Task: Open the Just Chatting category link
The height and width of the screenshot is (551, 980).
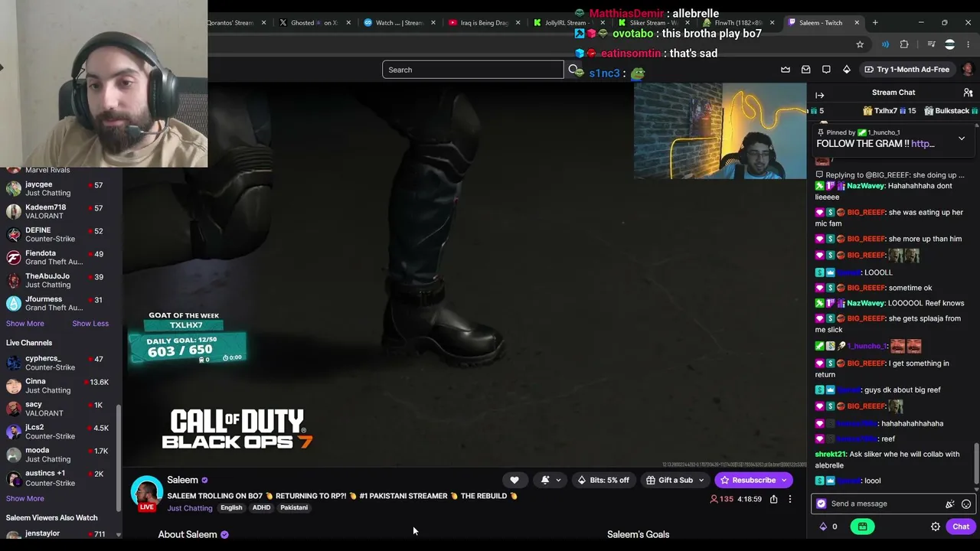Action: (x=190, y=508)
